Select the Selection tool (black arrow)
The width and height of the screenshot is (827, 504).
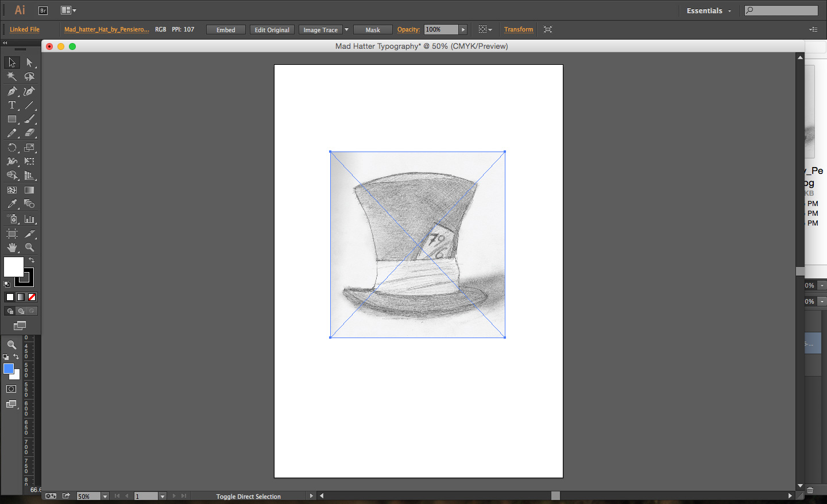tap(12, 63)
